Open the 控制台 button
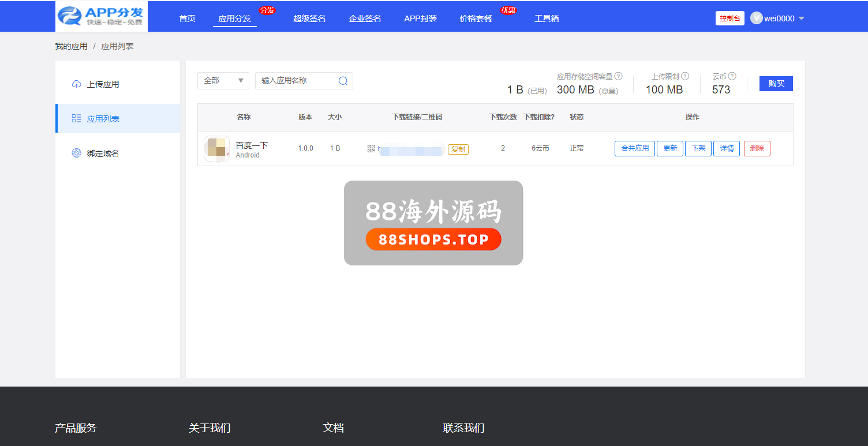This screenshot has width=868, height=446. pyautogui.click(x=729, y=18)
